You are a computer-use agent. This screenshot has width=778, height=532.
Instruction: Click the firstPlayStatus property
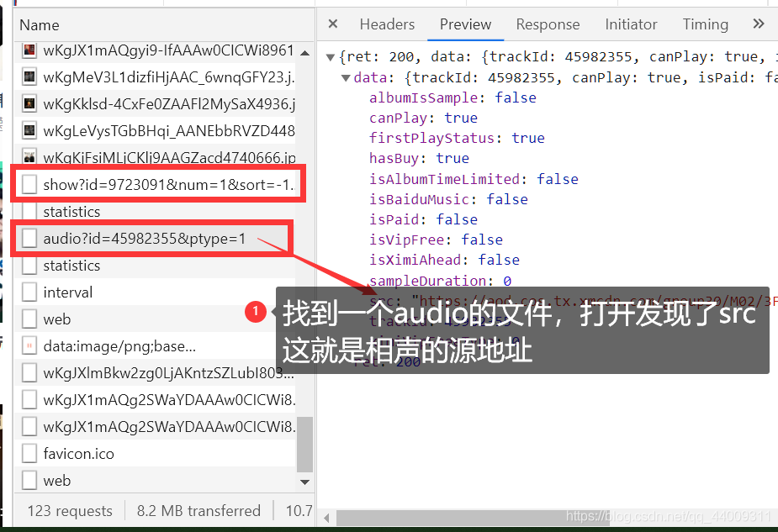pyautogui.click(x=457, y=138)
